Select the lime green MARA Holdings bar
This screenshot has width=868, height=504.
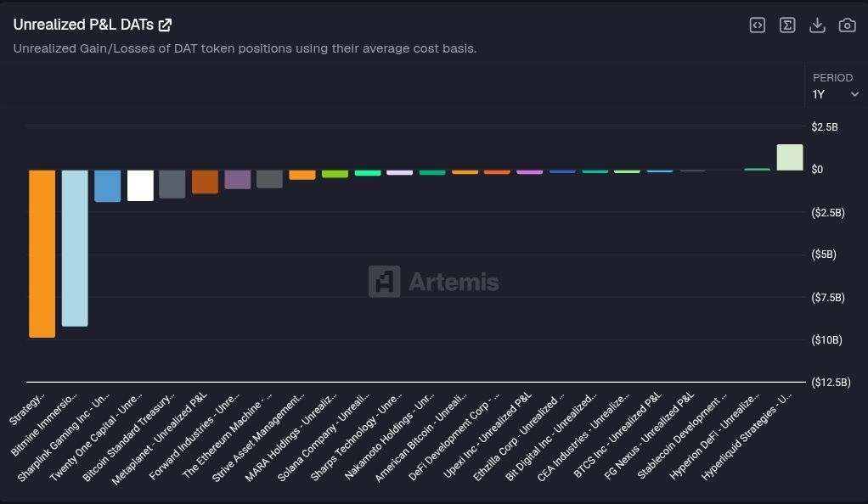pos(335,174)
